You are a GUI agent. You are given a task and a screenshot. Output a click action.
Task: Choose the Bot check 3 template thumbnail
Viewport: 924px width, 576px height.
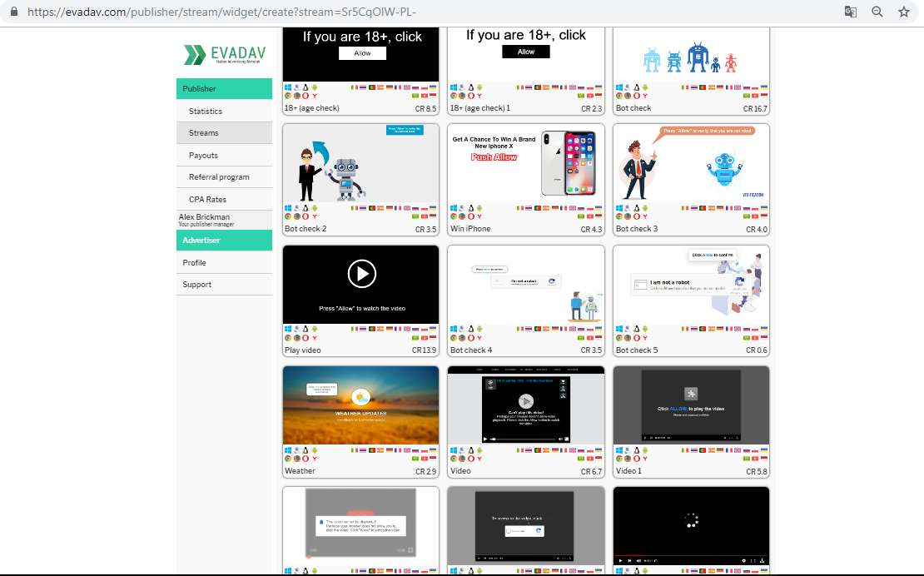pos(691,163)
